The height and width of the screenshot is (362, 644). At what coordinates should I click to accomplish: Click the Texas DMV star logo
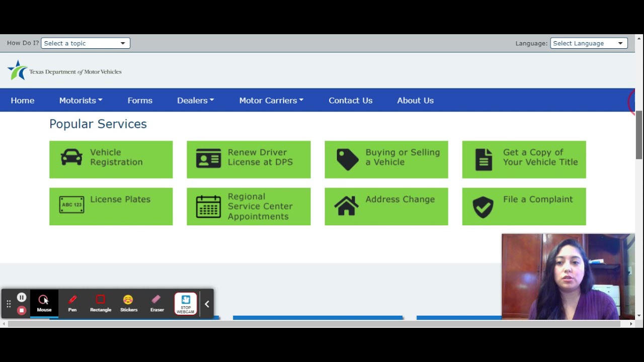point(18,70)
